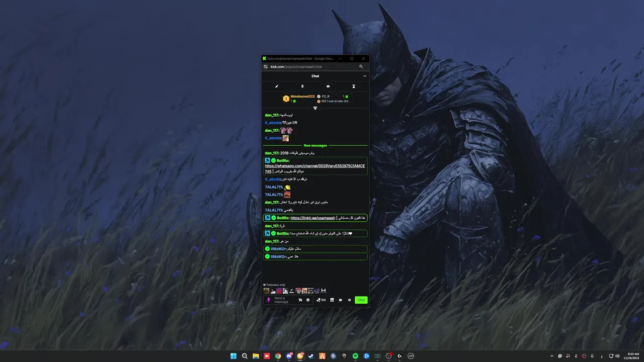Open Google Chrome from the taskbar
The image size is (644, 362).
pyautogui.click(x=278, y=356)
